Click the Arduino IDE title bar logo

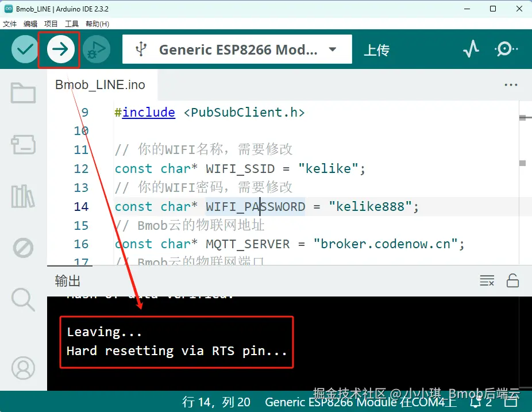9,9
